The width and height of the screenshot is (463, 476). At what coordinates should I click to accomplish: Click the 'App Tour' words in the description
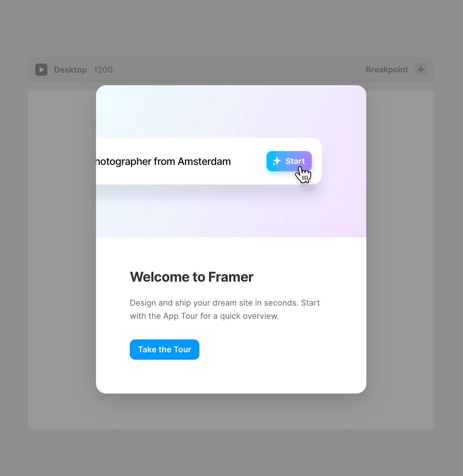click(x=180, y=316)
